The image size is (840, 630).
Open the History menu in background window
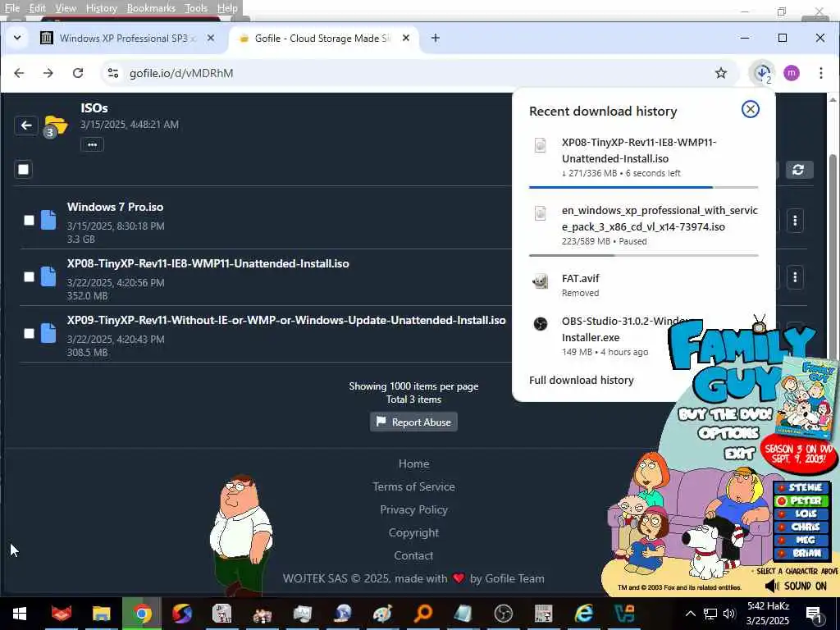(x=101, y=8)
